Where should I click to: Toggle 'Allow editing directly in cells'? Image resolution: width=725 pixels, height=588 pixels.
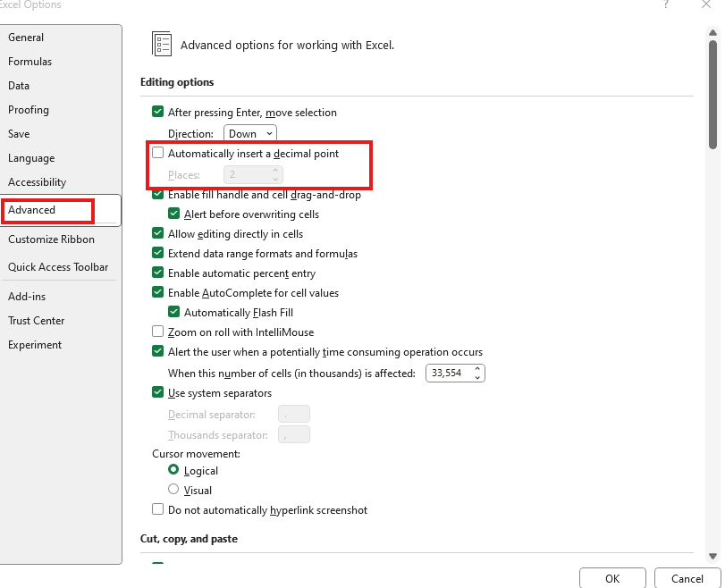click(157, 233)
